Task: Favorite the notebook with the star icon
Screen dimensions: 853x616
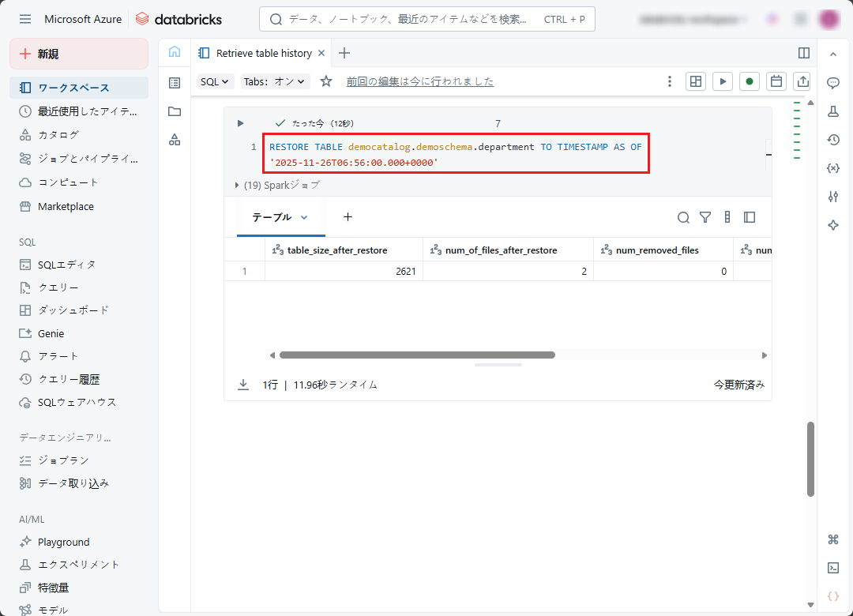Action: pos(326,81)
